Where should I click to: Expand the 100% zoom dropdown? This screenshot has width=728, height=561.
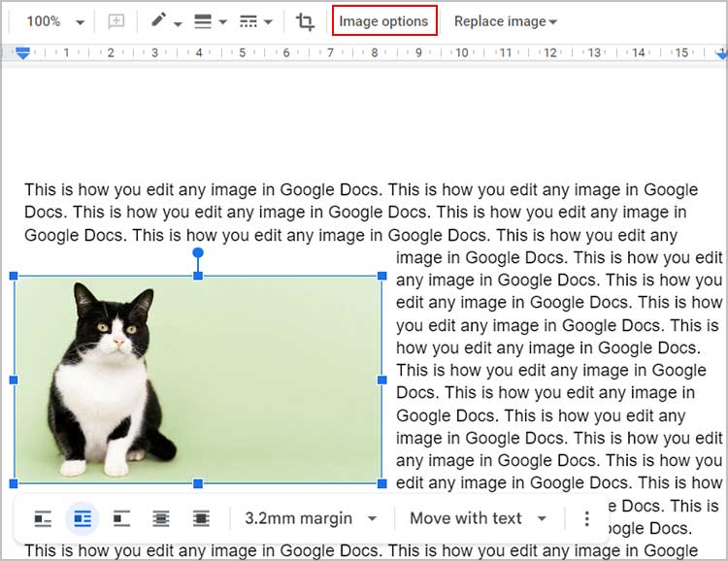tap(55, 21)
